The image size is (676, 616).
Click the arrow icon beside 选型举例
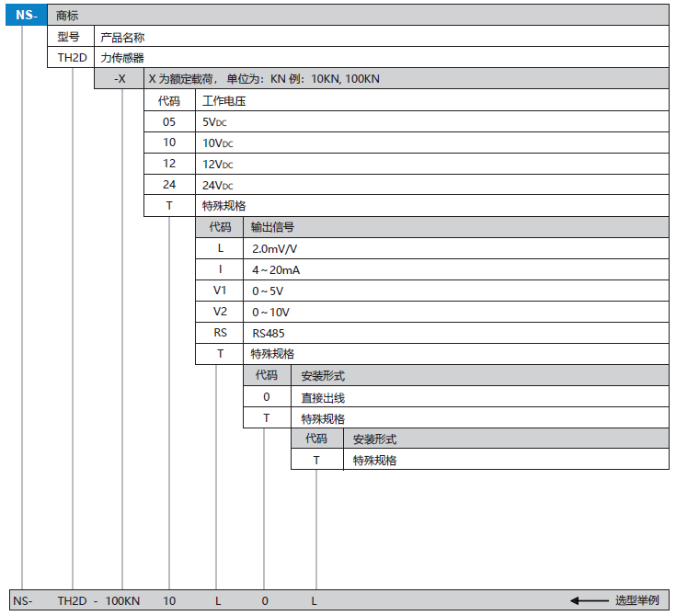click(x=588, y=601)
